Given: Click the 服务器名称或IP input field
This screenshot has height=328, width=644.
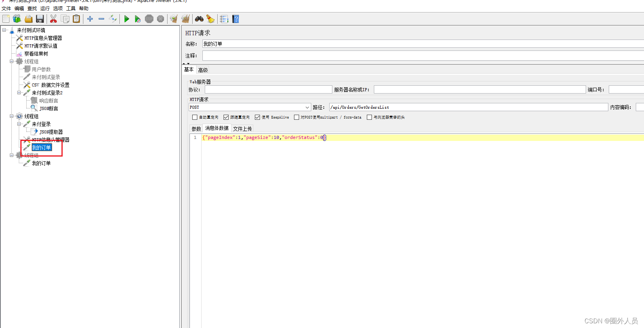Looking at the screenshot, I should point(480,90).
